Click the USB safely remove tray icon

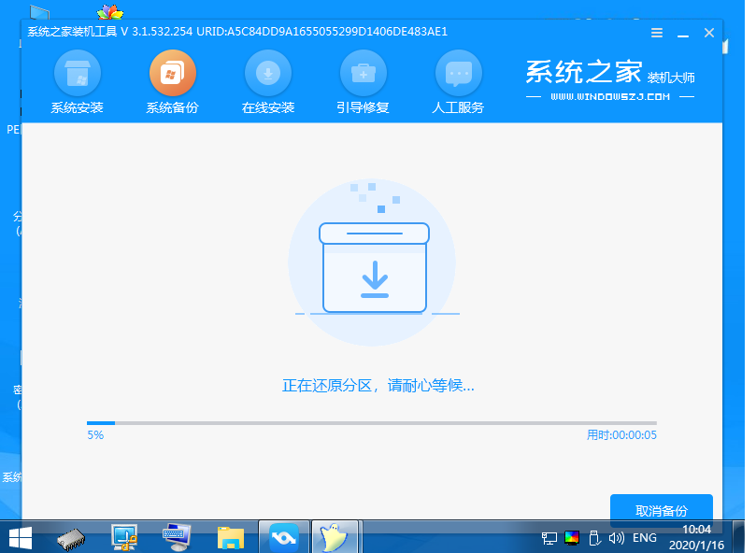coord(594,538)
